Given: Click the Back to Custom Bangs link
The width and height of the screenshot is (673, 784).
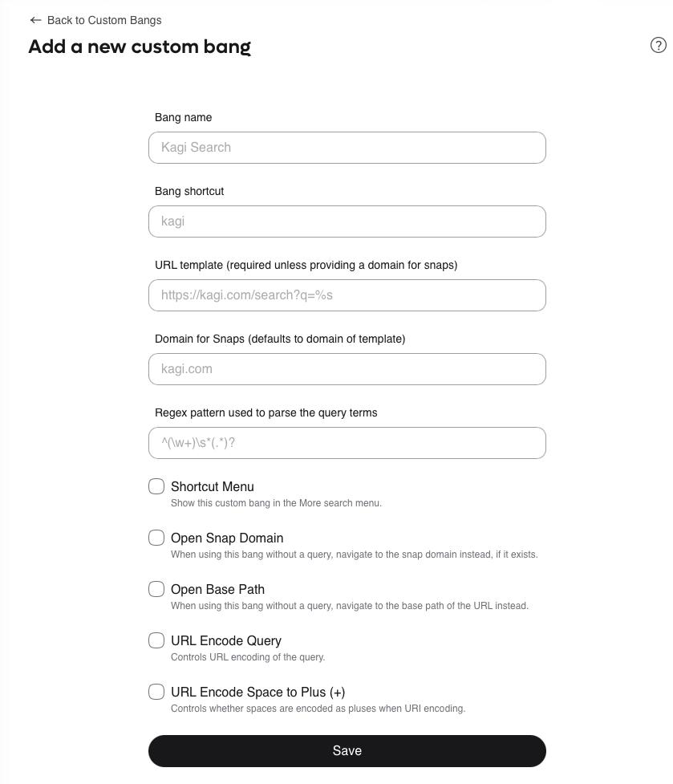Looking at the screenshot, I should point(104,20).
